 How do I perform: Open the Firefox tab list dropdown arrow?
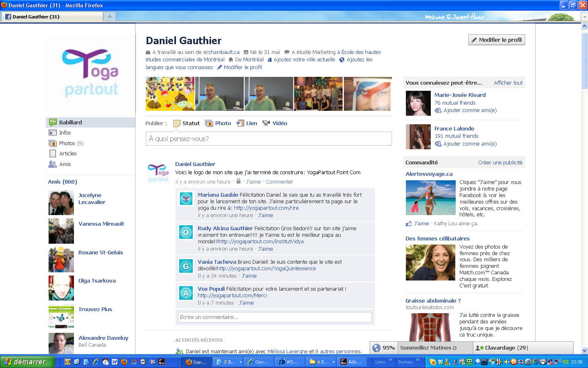[x=584, y=17]
